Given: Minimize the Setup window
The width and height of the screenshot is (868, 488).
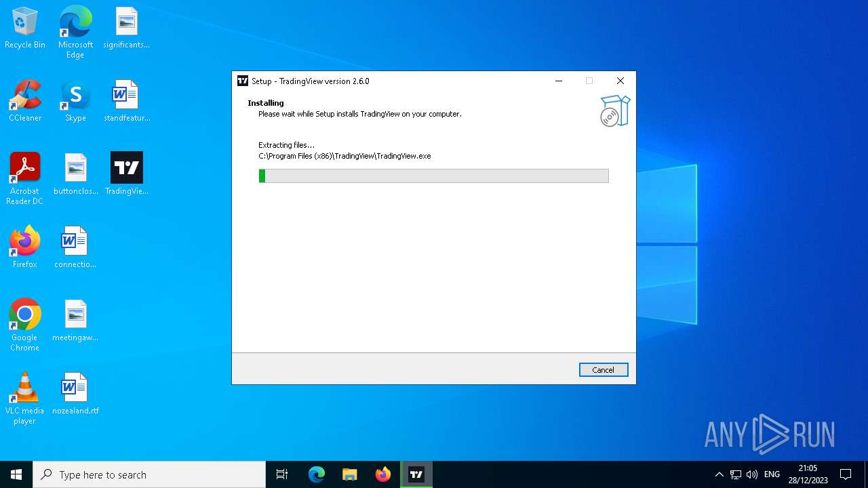Looking at the screenshot, I should click(x=559, y=81).
